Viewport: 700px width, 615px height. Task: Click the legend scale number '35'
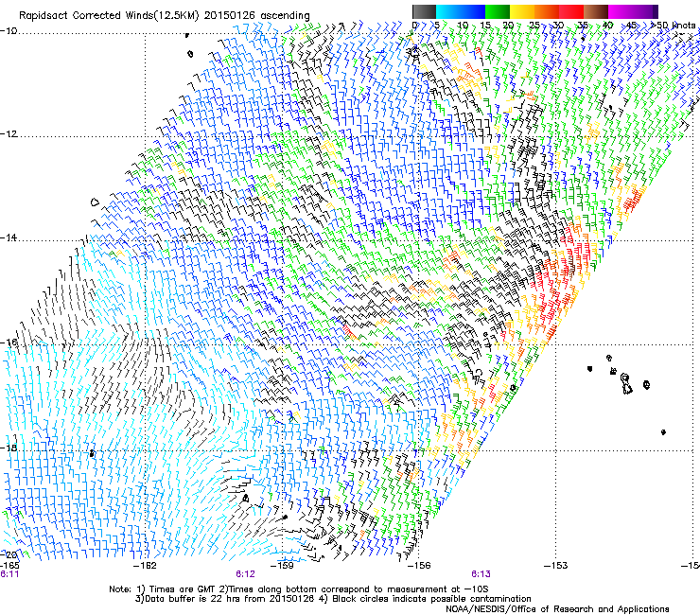[583, 25]
